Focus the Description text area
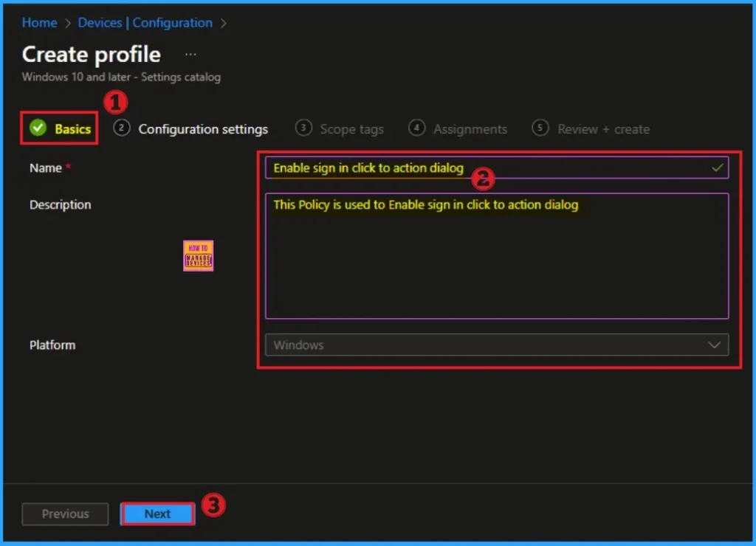Screen dimensions: 756x546 pos(497,256)
